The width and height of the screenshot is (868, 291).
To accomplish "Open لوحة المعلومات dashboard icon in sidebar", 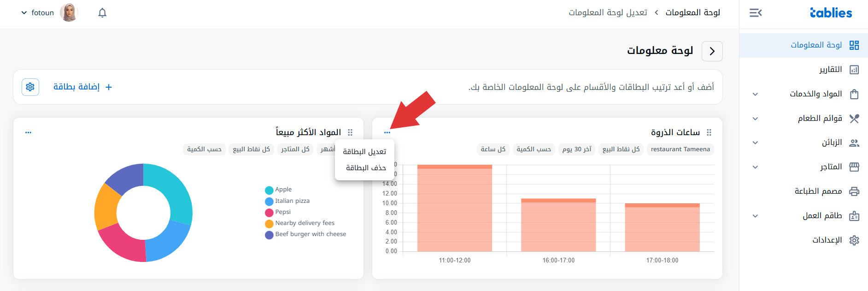I will tap(854, 45).
